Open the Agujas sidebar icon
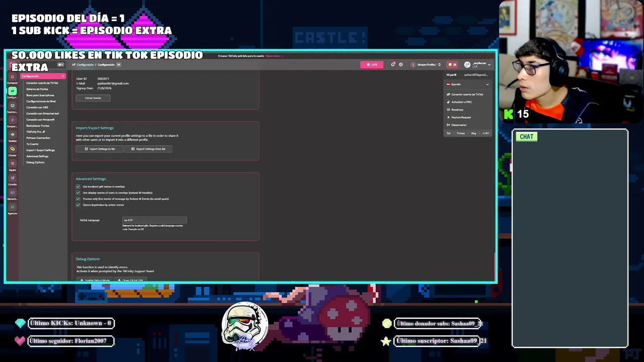Viewport: 644px width, 362px height. click(13, 163)
